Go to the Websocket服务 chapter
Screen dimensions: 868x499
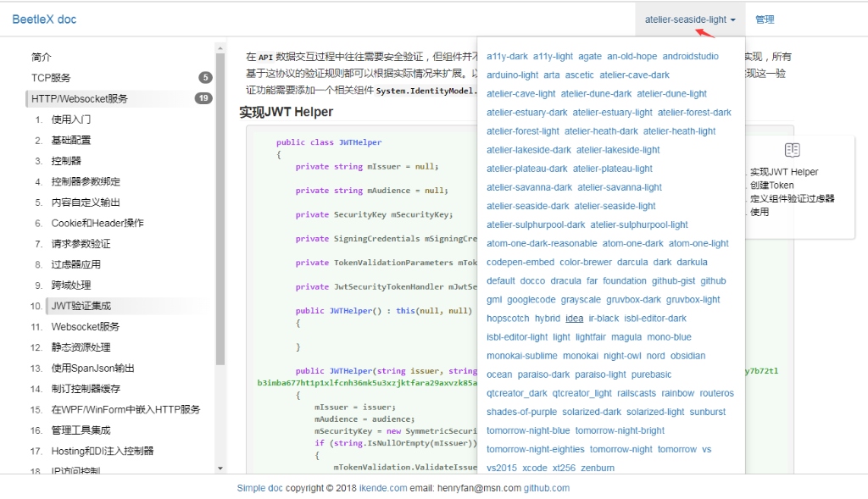pos(85,327)
